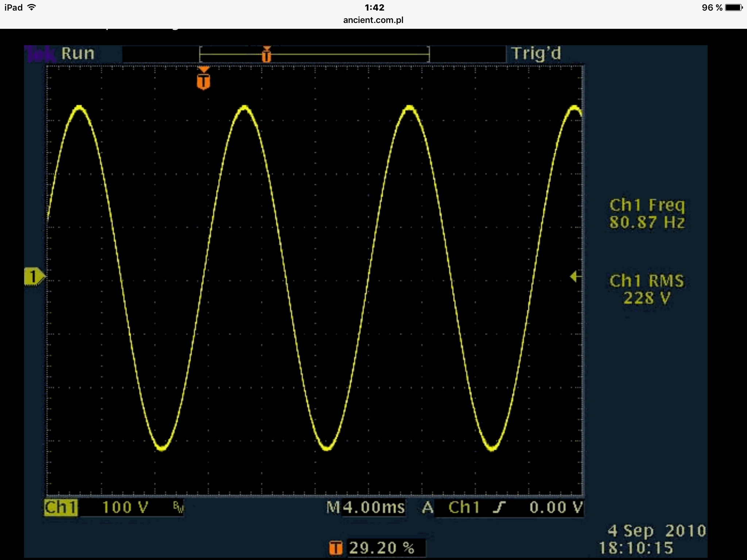Tap the iPad battery icon

coord(734,8)
